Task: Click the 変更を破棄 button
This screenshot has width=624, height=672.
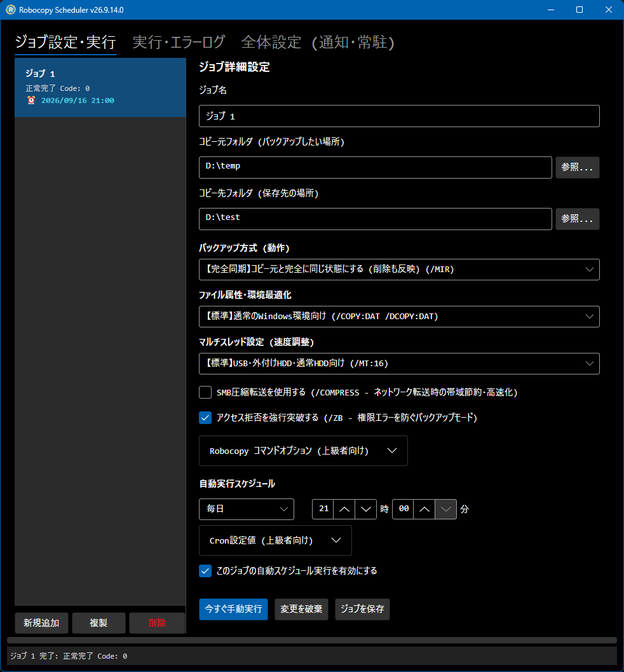Action: tap(301, 610)
